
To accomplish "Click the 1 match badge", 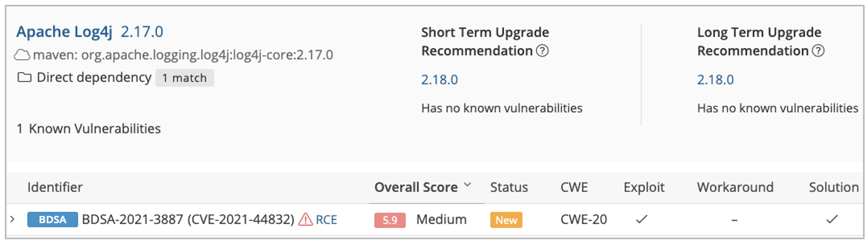I will (184, 78).
